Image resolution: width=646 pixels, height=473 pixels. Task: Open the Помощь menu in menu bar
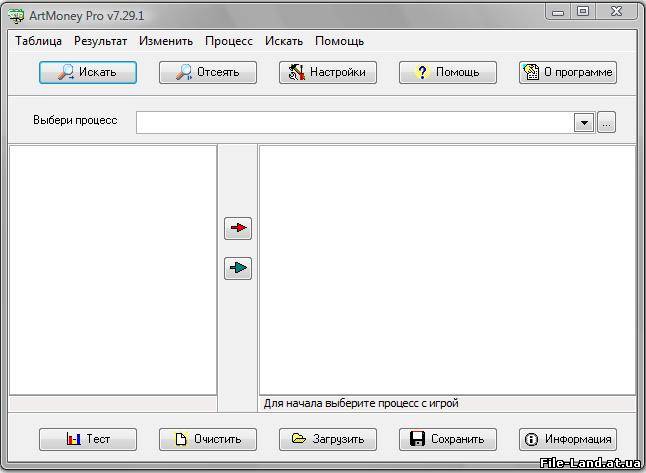[x=339, y=41]
